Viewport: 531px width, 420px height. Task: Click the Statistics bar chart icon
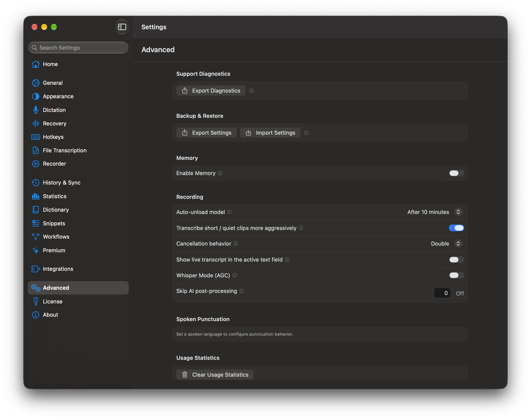36,196
